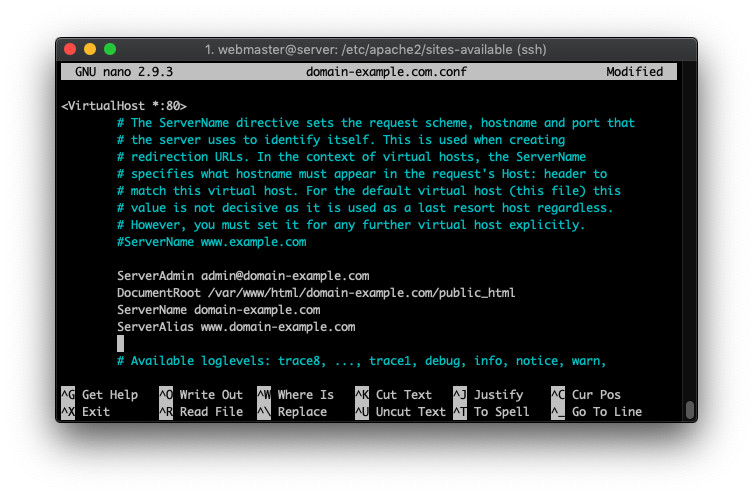Click the '^J Justify' shortcut
This screenshot has height=496, width=753.
(x=488, y=394)
